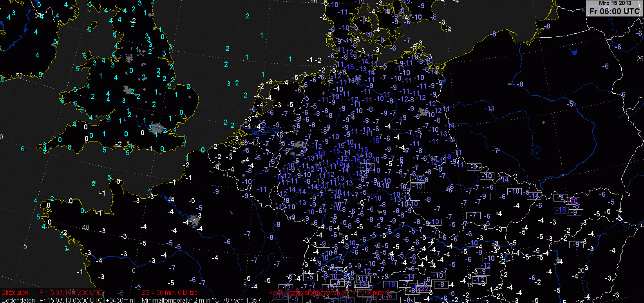Select the purple boxed -20 temperature value

(574, 201)
